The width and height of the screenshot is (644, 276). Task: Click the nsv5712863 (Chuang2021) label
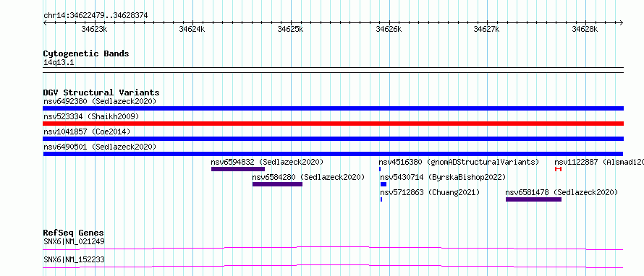(430, 192)
